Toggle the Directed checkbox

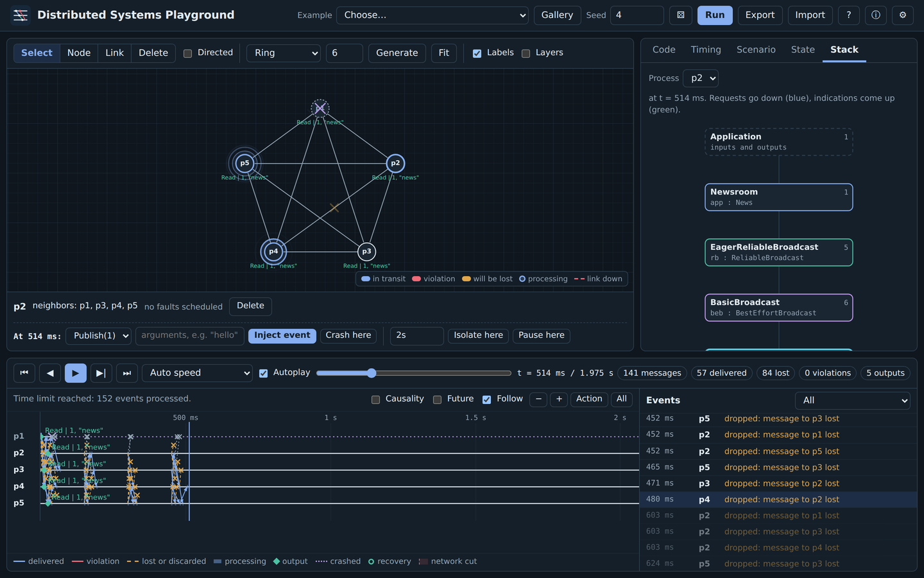[x=188, y=53]
